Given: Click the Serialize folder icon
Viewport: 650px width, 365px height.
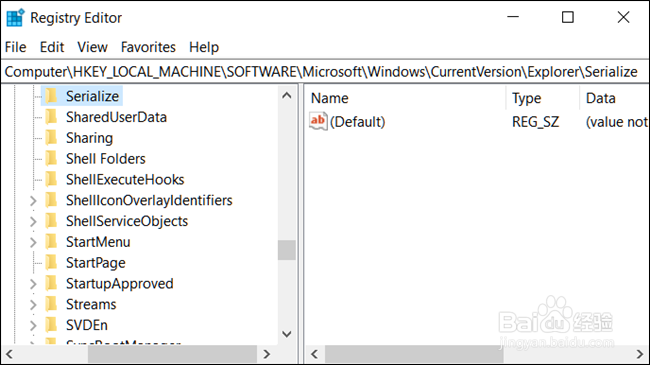Looking at the screenshot, I should point(51,96).
